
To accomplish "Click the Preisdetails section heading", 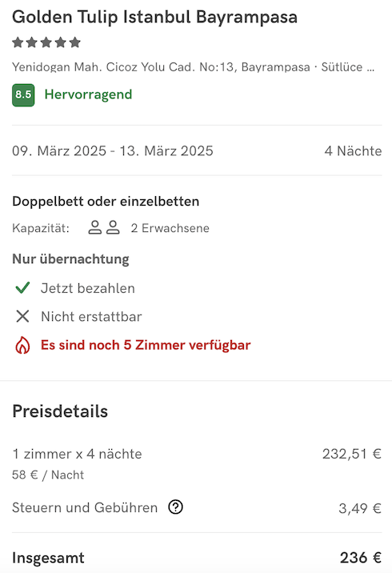I will pyautogui.click(x=60, y=411).
